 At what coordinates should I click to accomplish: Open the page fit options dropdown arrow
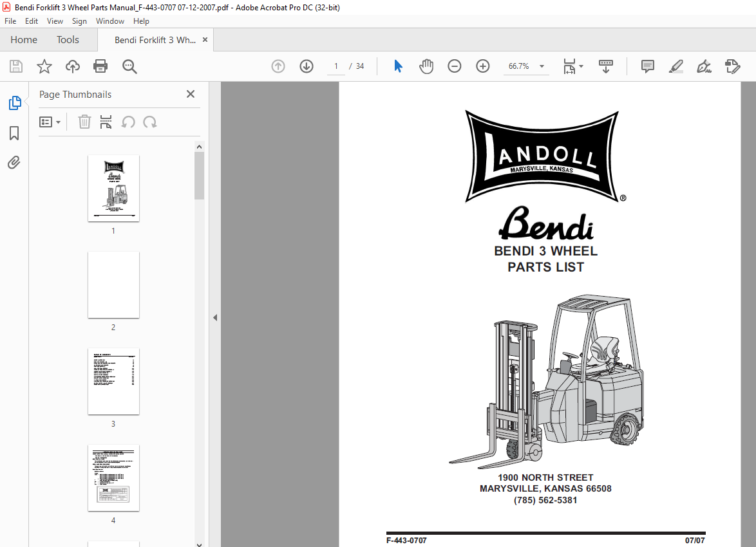pos(581,66)
